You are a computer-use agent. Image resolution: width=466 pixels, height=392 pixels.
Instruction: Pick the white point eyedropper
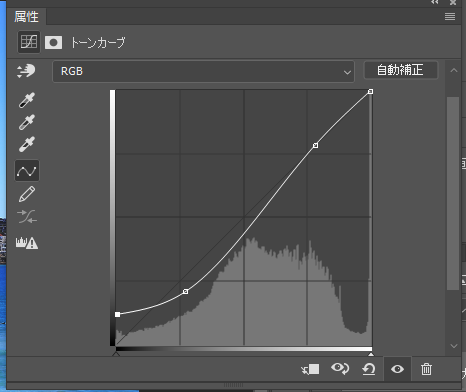coord(27,144)
